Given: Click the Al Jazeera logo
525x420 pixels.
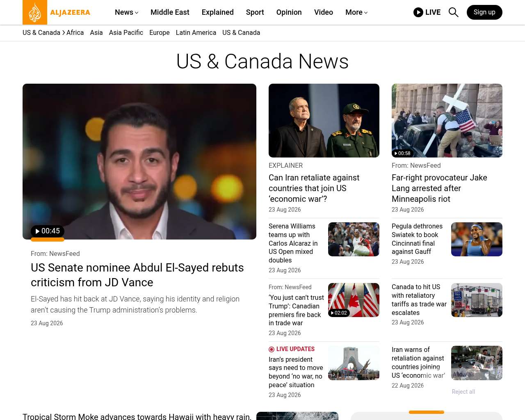Looking at the screenshot, I should [x=57, y=12].
